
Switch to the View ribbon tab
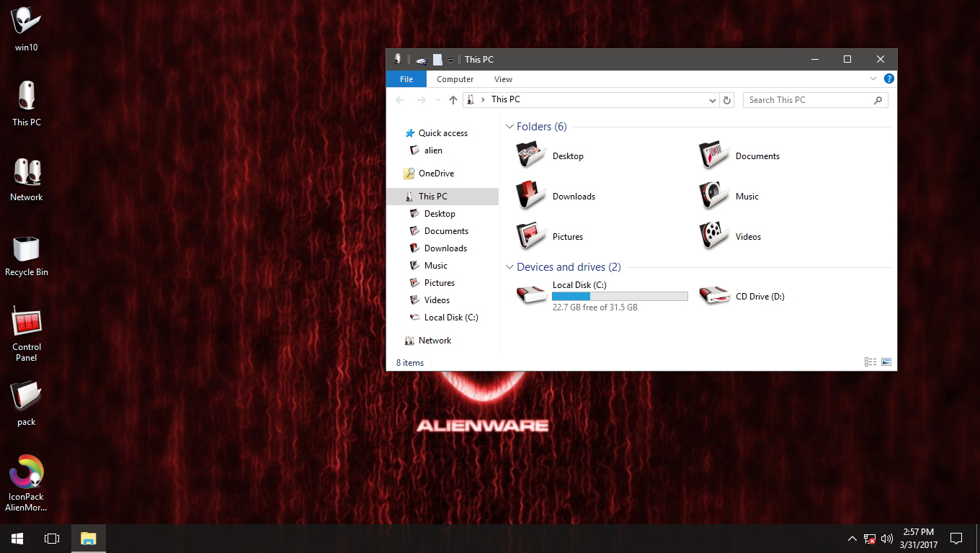coord(503,79)
